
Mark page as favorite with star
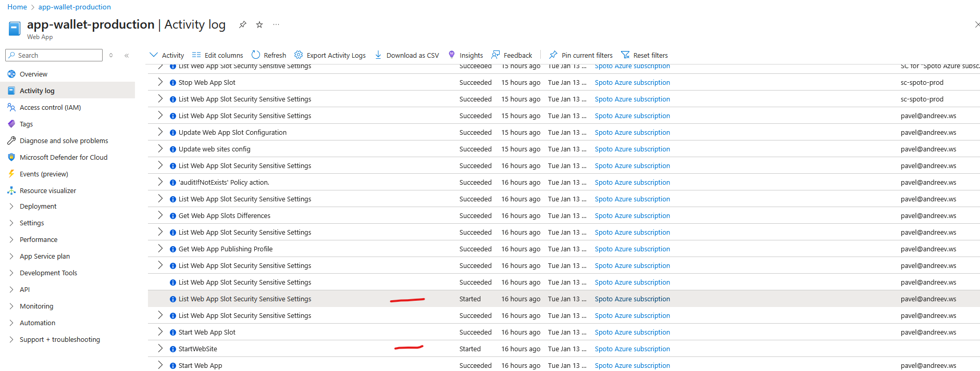(x=259, y=24)
